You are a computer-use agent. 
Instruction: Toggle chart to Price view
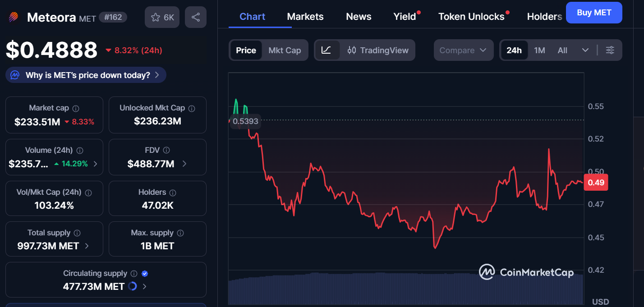point(246,50)
